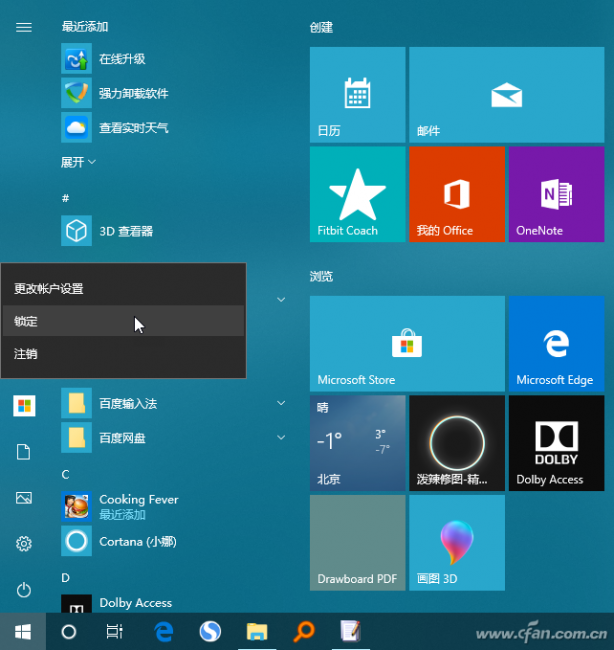Open the 北京 weather tile

[x=357, y=443]
